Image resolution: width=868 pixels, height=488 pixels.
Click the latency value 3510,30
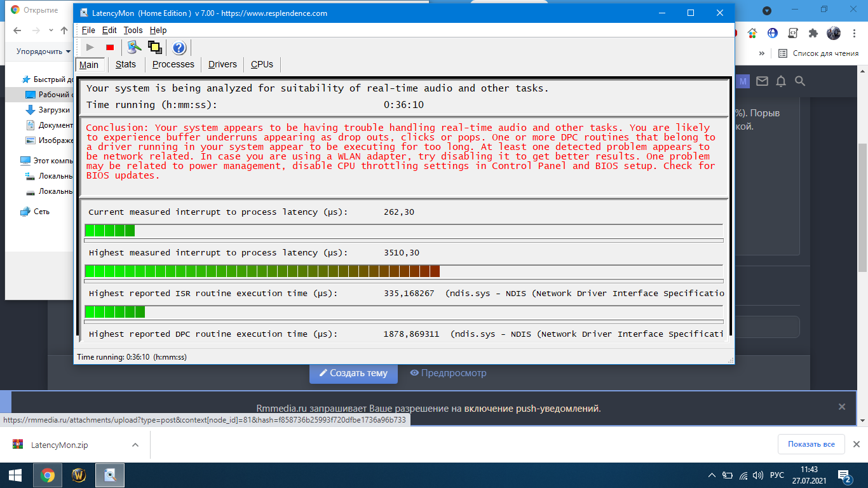(x=402, y=253)
